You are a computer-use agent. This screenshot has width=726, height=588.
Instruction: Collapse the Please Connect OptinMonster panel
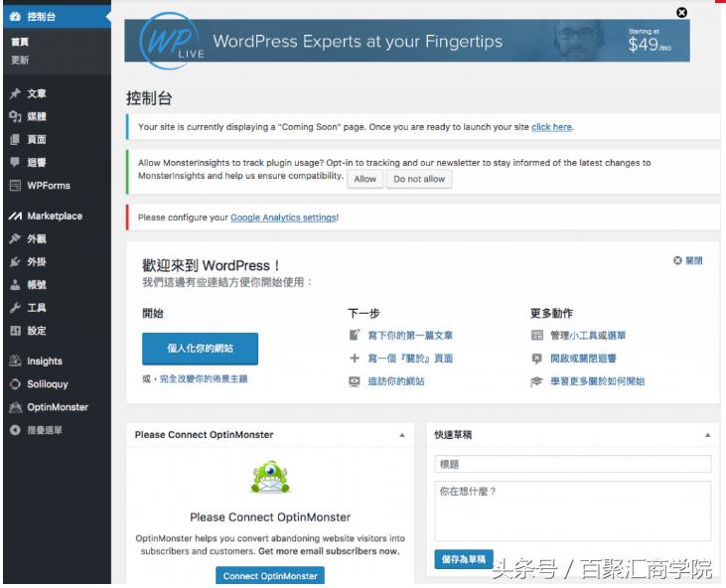pyautogui.click(x=402, y=435)
